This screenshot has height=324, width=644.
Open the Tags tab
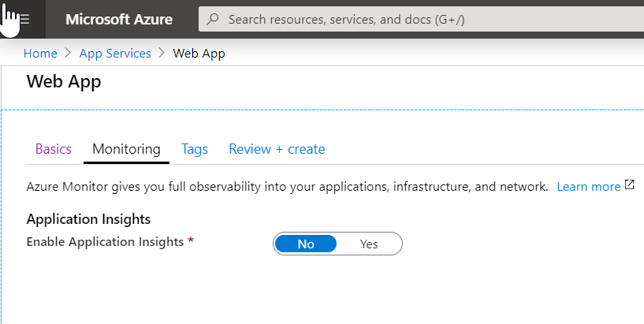click(195, 149)
